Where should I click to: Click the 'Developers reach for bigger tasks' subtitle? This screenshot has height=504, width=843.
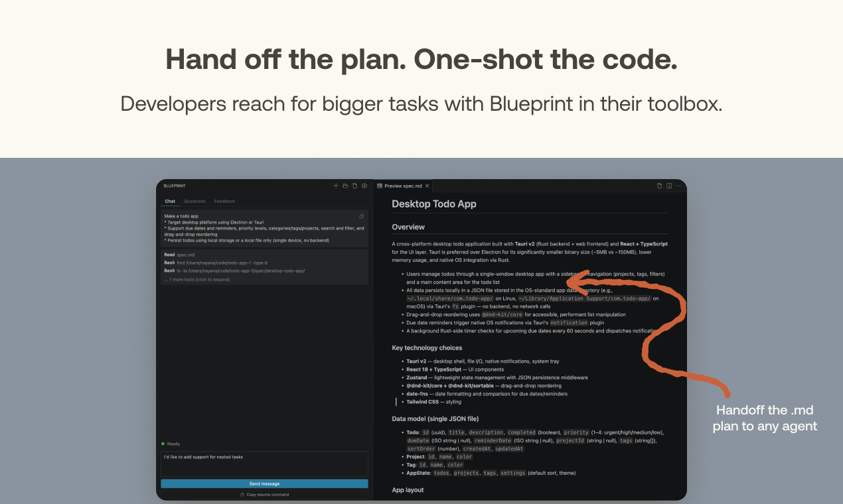(x=421, y=103)
